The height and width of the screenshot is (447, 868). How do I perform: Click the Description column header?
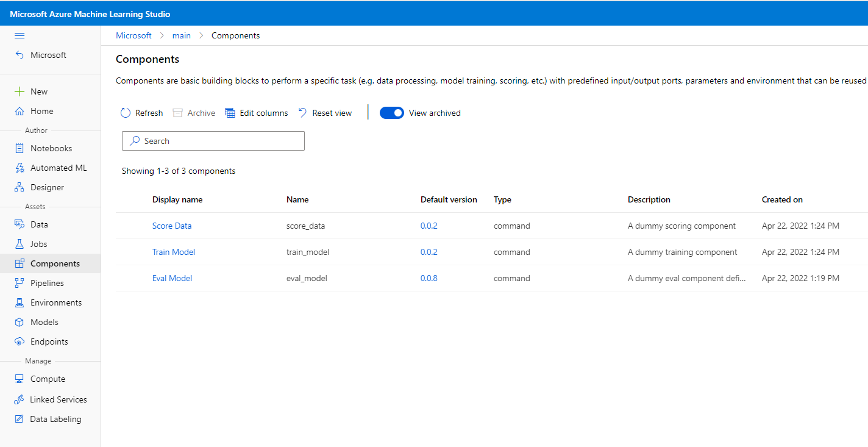pos(649,199)
